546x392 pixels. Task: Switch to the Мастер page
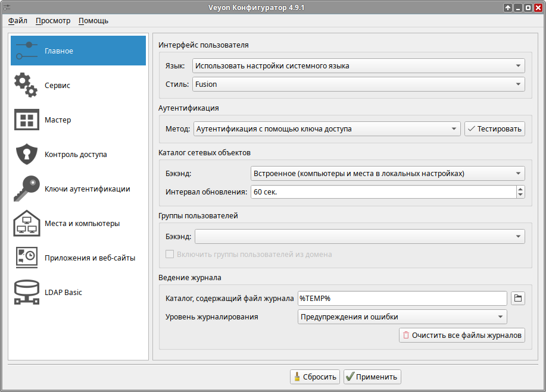point(79,120)
